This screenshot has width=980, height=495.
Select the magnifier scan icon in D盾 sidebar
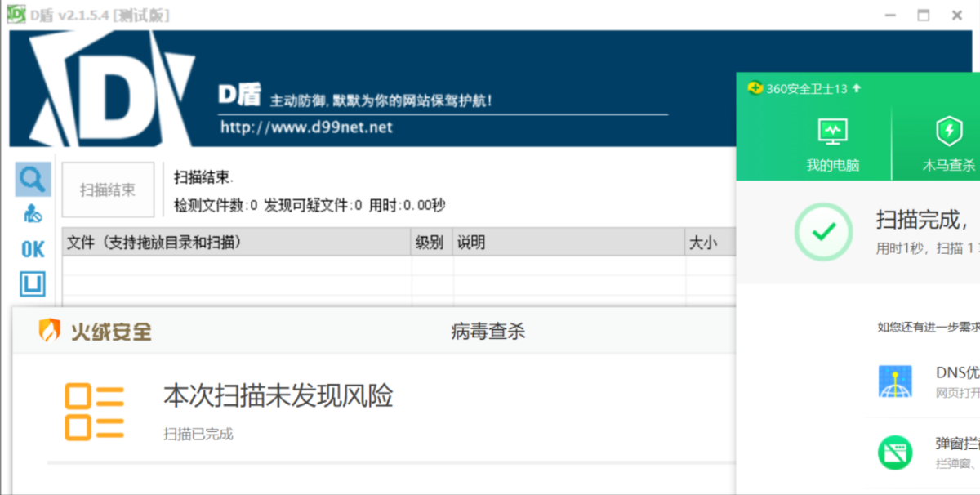33,179
